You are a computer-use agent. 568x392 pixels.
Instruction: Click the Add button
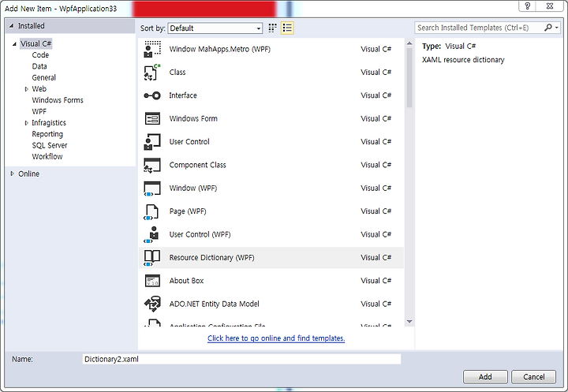485,377
